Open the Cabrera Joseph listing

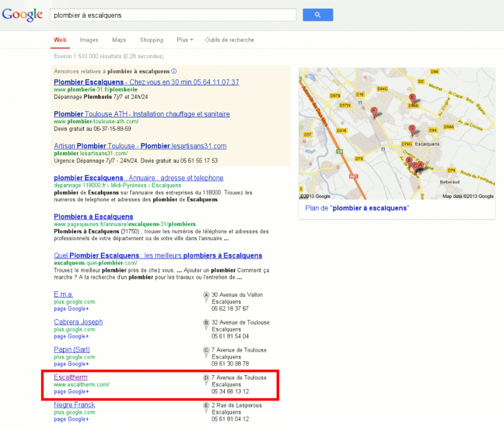pyautogui.click(x=78, y=322)
